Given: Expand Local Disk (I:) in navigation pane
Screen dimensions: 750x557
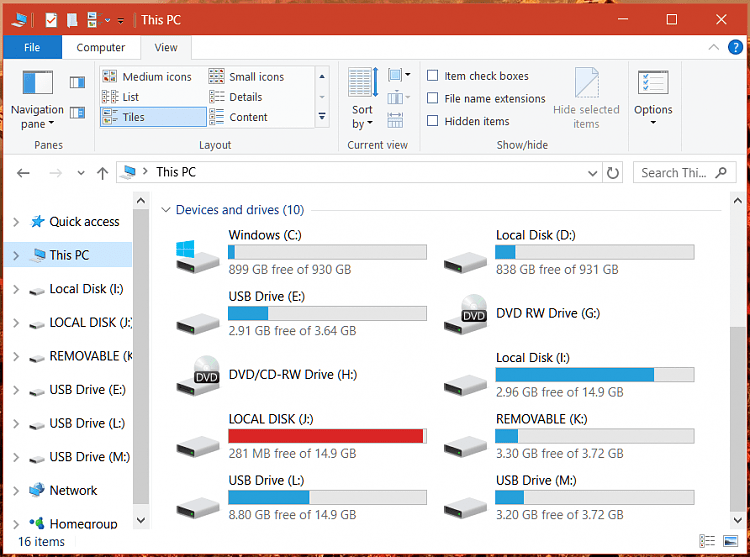Looking at the screenshot, I should [16, 289].
